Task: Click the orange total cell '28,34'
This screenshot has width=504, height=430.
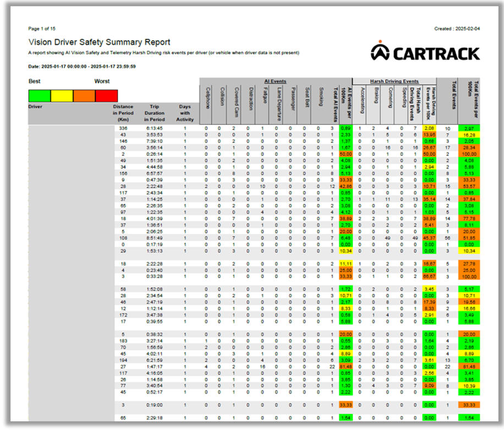Action: (469, 148)
